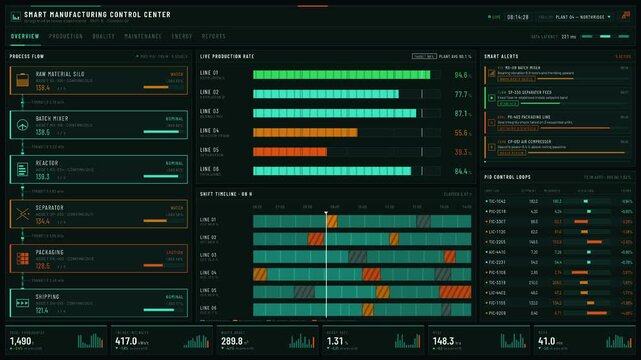Viewport: 641px width, 360px height.
Task: Select the Raw Material Silo title
Action: tap(60, 74)
